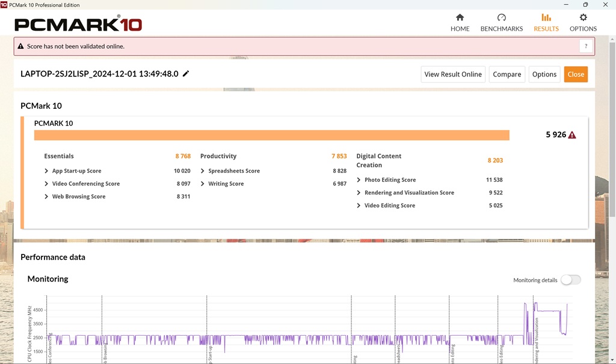Click the 5 025 Video Editing value
The width and height of the screenshot is (616, 364).
(x=496, y=205)
